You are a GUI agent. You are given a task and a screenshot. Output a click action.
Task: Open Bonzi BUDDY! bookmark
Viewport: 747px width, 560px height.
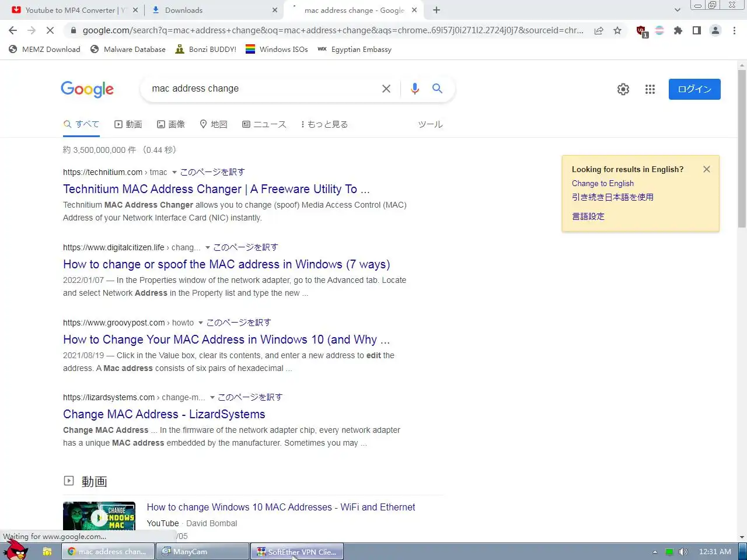(x=206, y=50)
